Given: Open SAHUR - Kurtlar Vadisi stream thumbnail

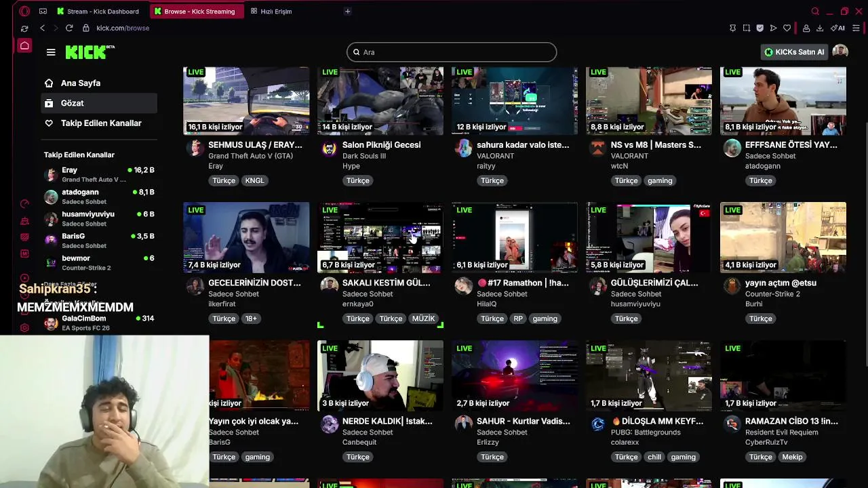Looking at the screenshot, I should tap(515, 375).
